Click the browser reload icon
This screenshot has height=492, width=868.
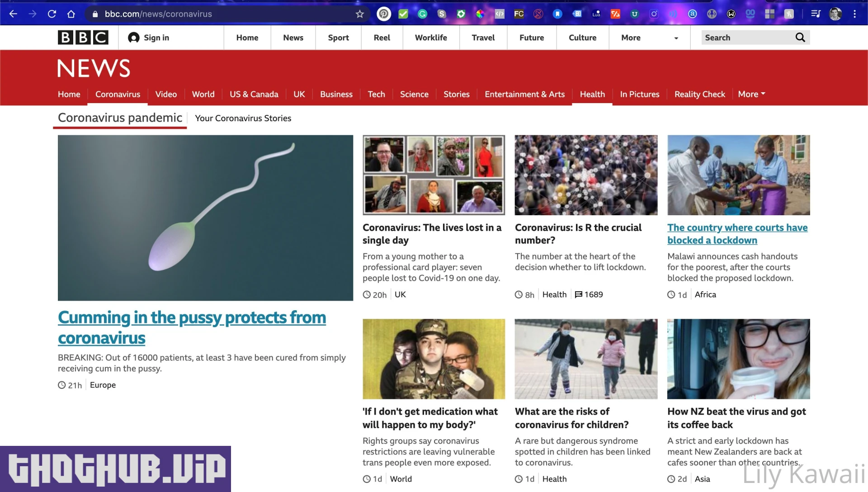point(52,14)
